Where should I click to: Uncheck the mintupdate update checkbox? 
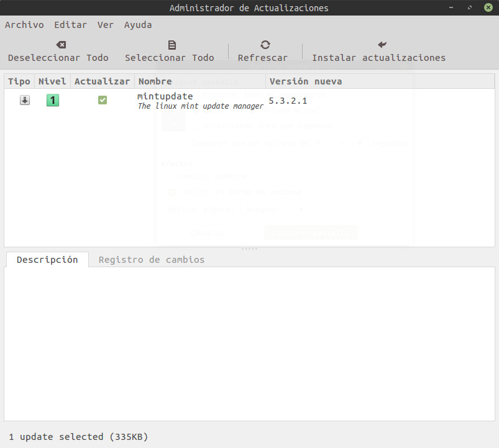pyautogui.click(x=103, y=100)
